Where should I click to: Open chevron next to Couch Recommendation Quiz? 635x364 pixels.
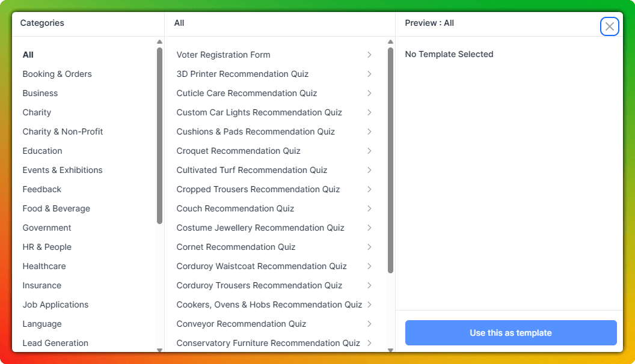tap(369, 208)
